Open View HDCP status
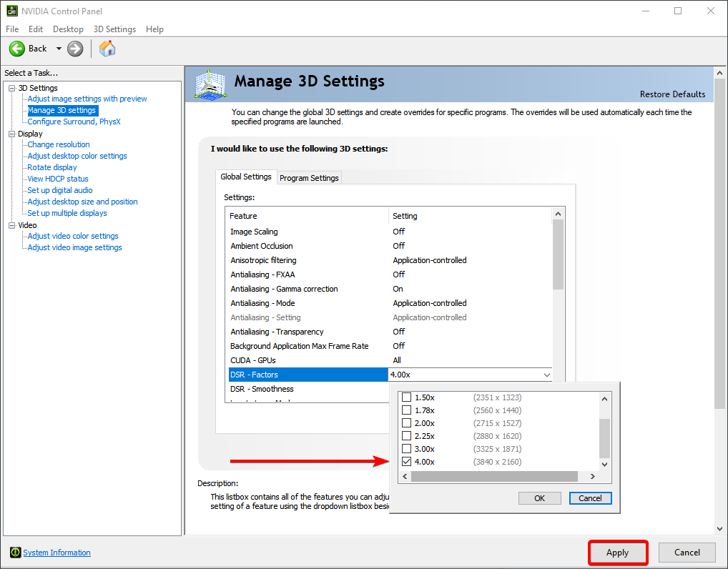Image resolution: width=728 pixels, height=569 pixels. click(58, 179)
